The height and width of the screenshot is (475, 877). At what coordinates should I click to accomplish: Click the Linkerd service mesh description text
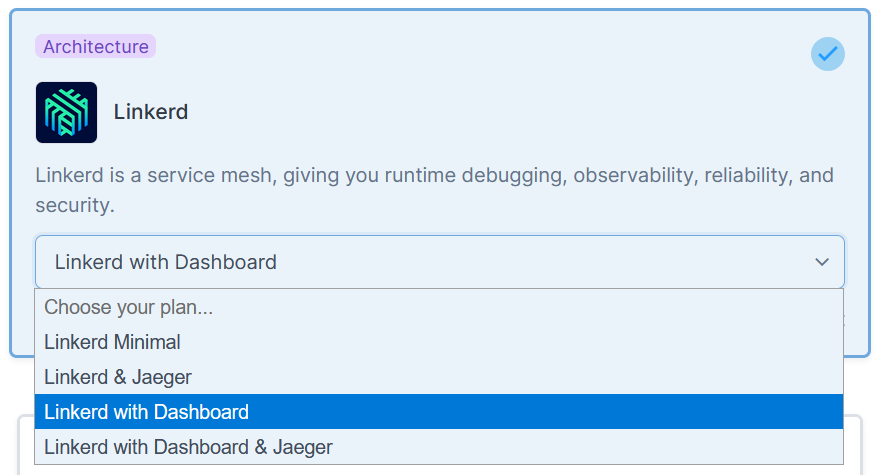tap(435, 190)
